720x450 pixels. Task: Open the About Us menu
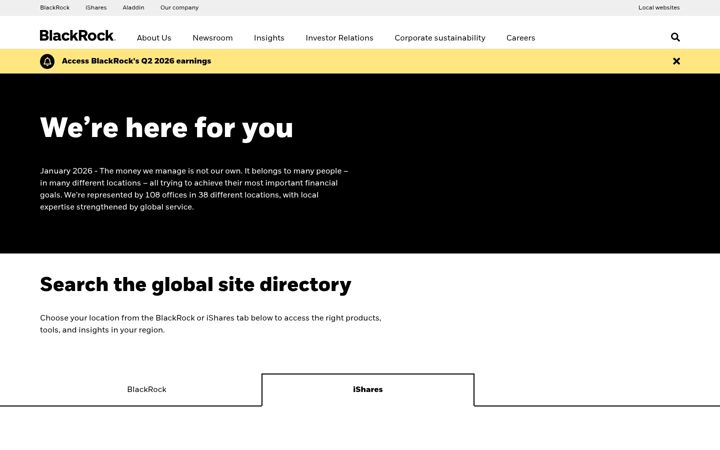coord(154,38)
